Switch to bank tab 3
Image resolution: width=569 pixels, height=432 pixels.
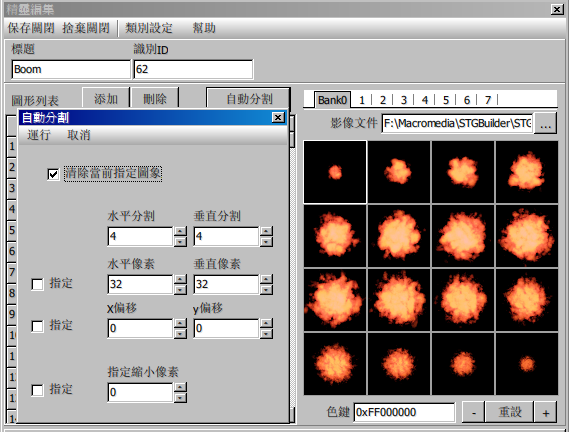tap(404, 100)
